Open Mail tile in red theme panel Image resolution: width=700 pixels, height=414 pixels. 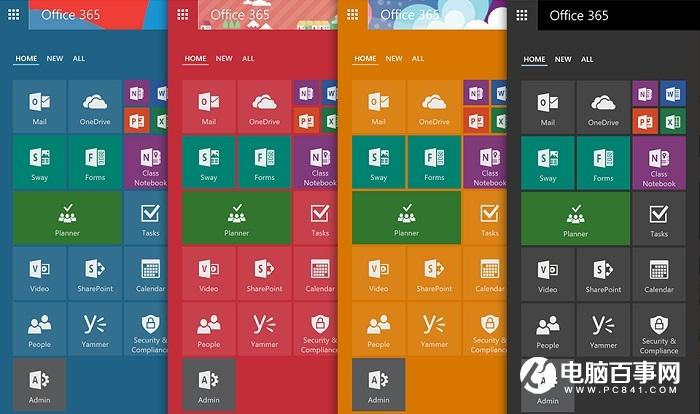(x=209, y=106)
